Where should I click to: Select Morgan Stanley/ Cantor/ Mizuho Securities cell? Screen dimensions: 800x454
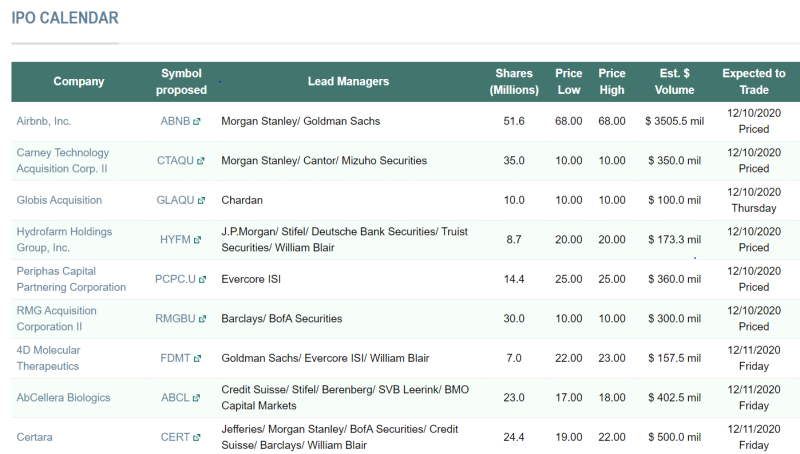click(324, 161)
